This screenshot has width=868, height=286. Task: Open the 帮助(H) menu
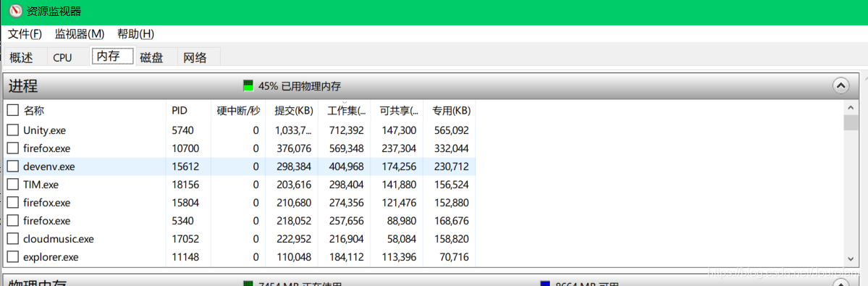click(135, 34)
